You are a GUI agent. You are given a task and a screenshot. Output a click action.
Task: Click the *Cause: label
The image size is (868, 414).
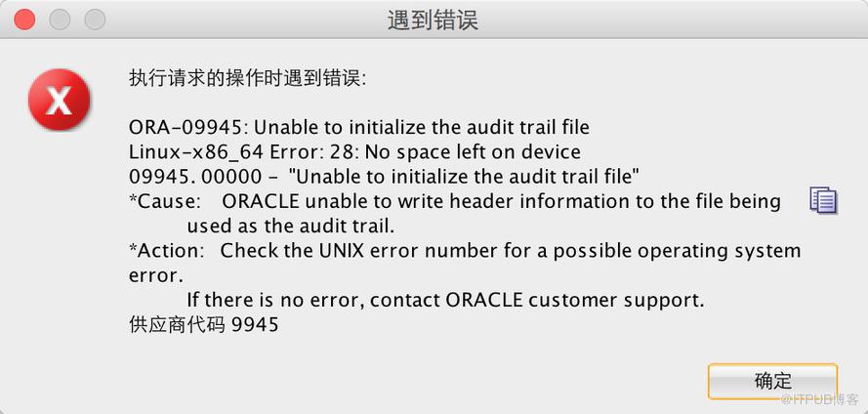[165, 201]
